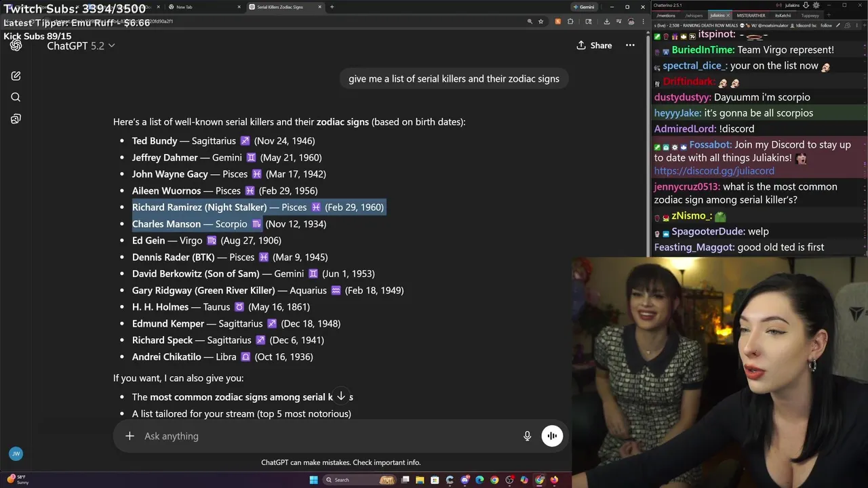Image resolution: width=868 pixels, height=488 pixels.
Task: Click the Jeffrey Dahmer list entry
Action: point(226,157)
